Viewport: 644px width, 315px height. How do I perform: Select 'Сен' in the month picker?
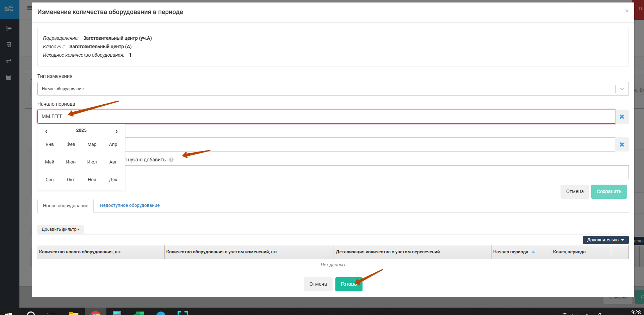click(x=50, y=180)
